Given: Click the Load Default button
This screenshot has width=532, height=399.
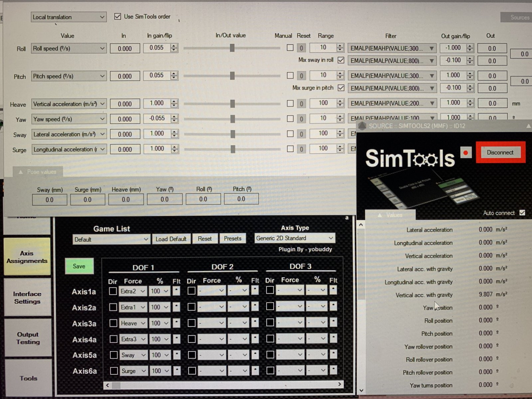Looking at the screenshot, I should [171, 239].
